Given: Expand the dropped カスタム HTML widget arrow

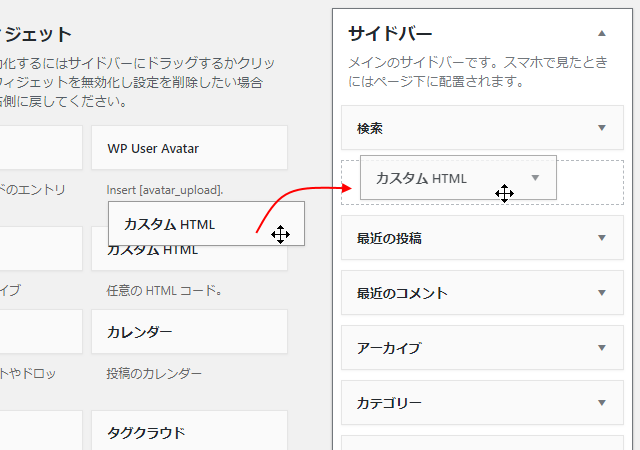Looking at the screenshot, I should pos(536,178).
